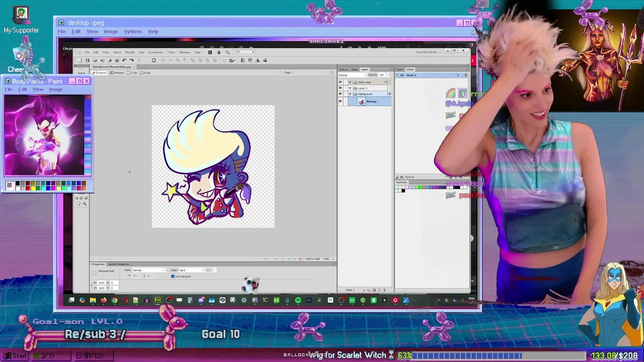
Task: Open the File menu in desktop - jpeg window
Action: (61, 31)
